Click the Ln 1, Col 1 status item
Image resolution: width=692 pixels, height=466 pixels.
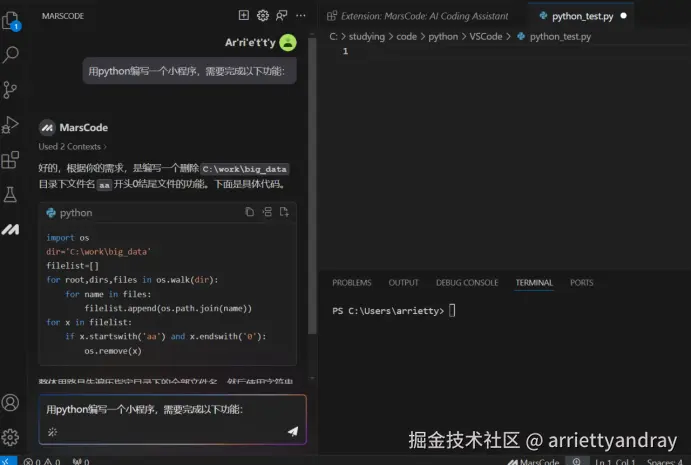(x=615, y=462)
